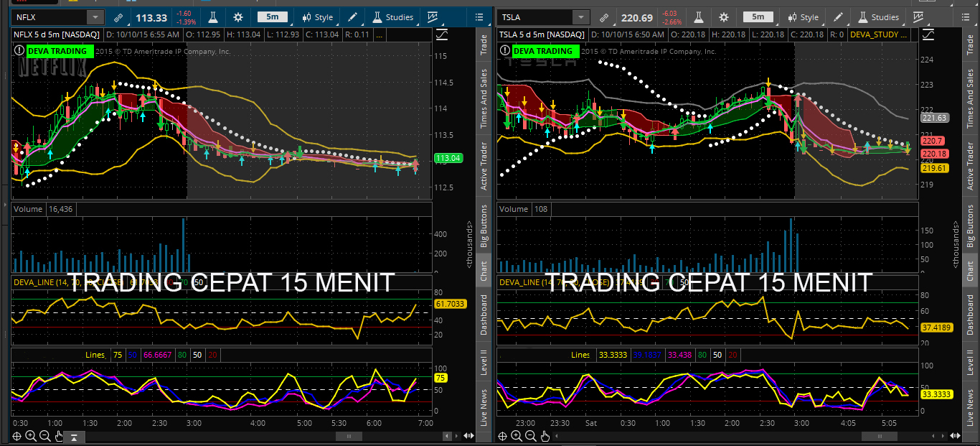Open Live News tab on TSLA panel
Viewport: 980px width, 446px height.
click(970, 408)
